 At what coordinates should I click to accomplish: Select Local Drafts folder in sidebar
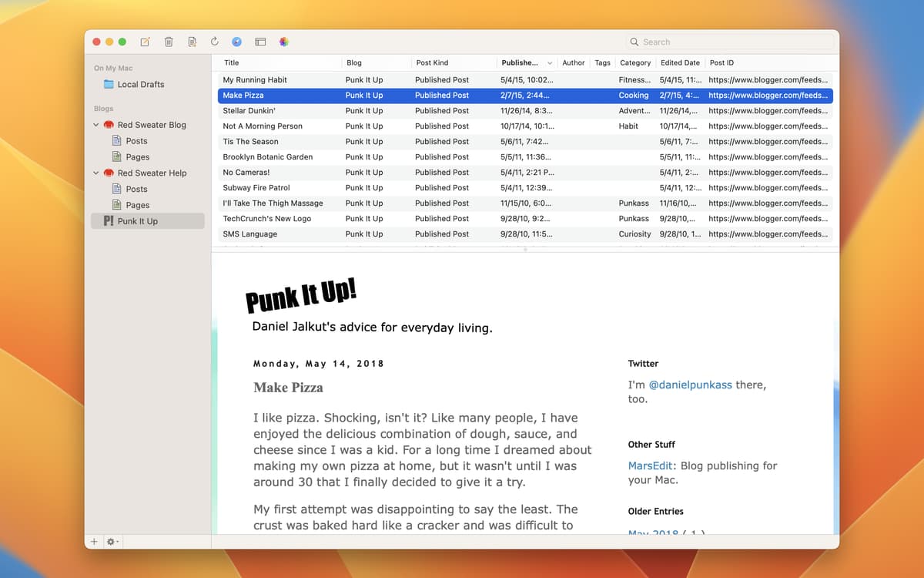(x=140, y=85)
